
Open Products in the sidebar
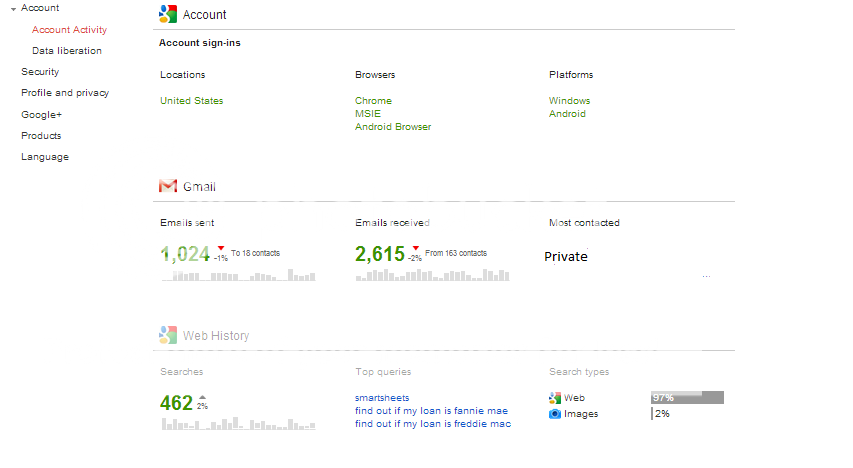click(x=41, y=136)
